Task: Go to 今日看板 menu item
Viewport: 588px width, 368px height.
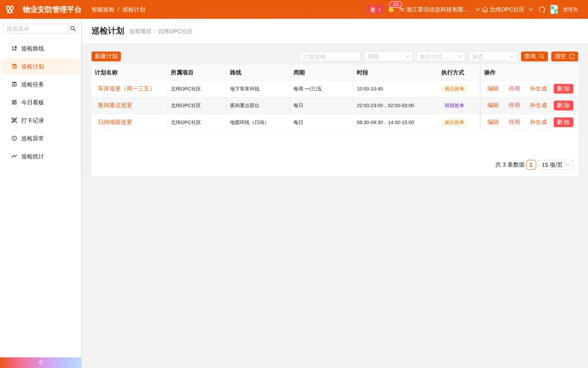Action: (x=40, y=102)
